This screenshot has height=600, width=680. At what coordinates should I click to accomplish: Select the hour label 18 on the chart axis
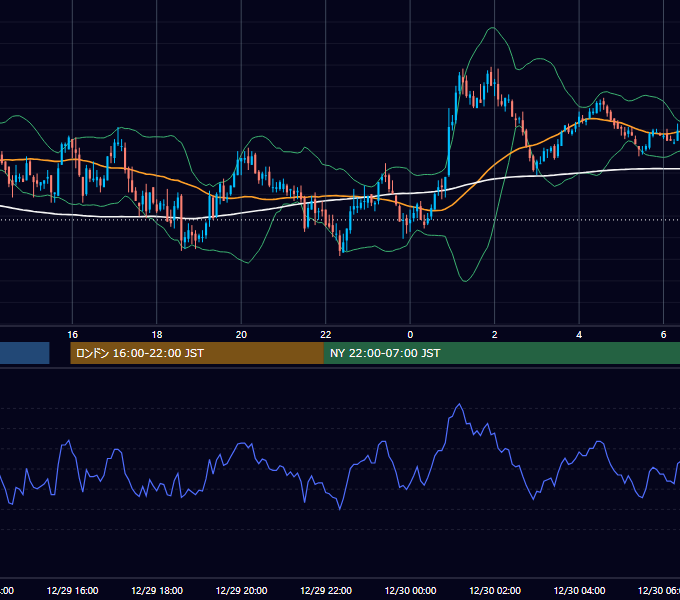157,335
